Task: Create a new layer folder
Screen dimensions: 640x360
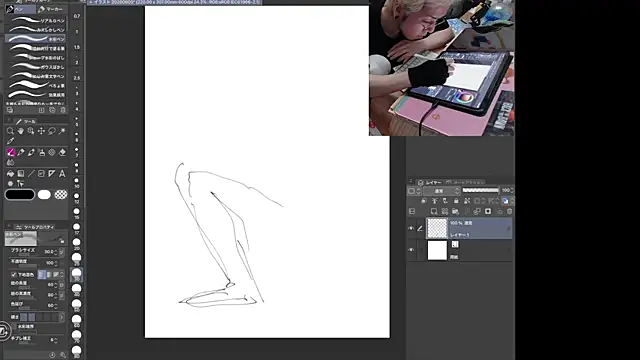Action: point(455,211)
